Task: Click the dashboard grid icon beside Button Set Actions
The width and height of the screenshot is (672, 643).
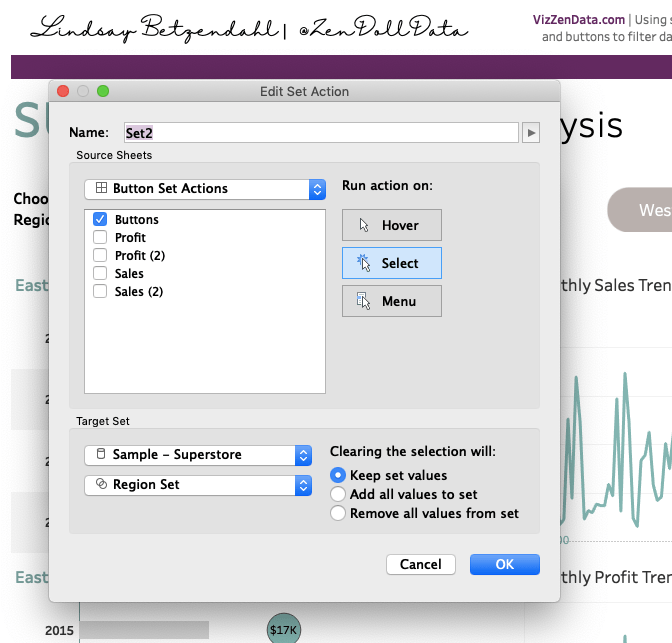Action: pos(101,189)
